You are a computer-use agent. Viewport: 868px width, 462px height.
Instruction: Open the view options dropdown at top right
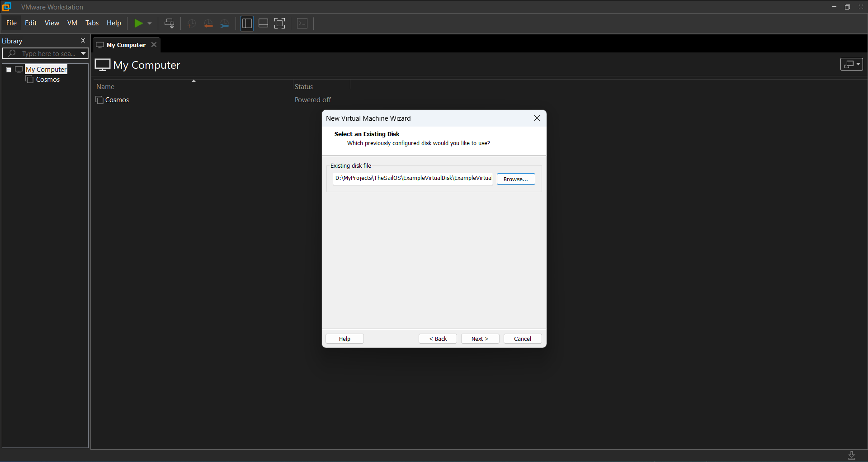click(x=852, y=64)
